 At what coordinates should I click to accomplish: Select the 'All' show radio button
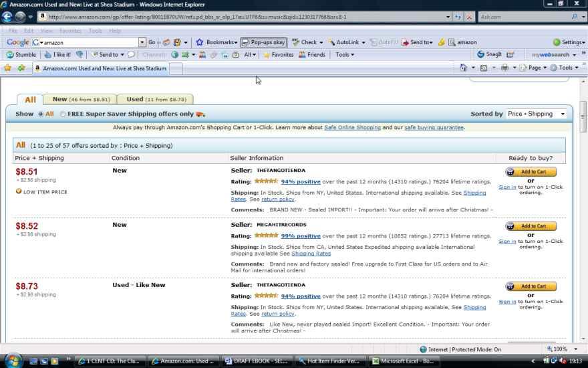pyautogui.click(x=41, y=114)
